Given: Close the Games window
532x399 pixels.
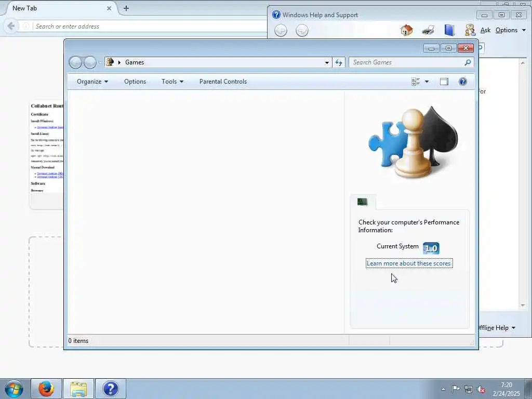Looking at the screenshot, I should pos(465,48).
